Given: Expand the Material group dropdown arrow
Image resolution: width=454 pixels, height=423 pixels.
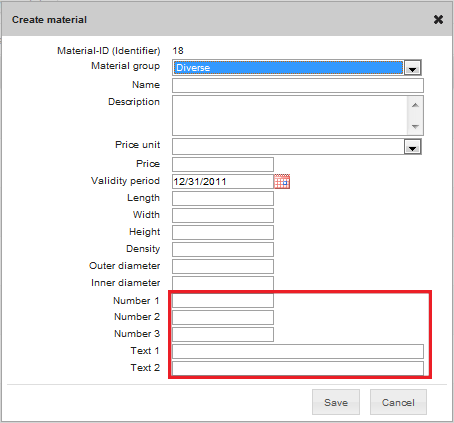Looking at the screenshot, I should (x=413, y=68).
